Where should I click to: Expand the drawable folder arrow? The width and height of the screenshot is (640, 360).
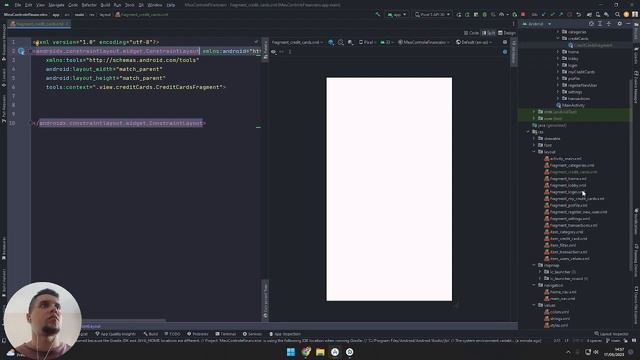coord(534,138)
